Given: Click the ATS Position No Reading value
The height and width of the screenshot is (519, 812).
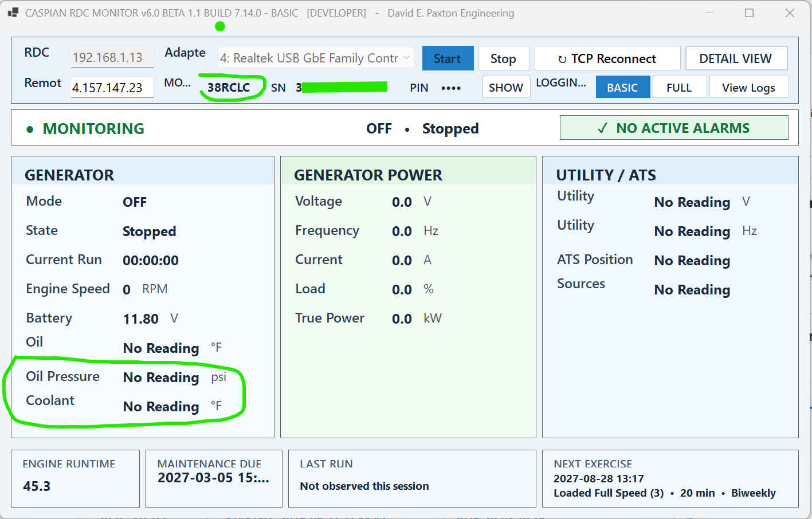Looking at the screenshot, I should pyautogui.click(x=692, y=261).
